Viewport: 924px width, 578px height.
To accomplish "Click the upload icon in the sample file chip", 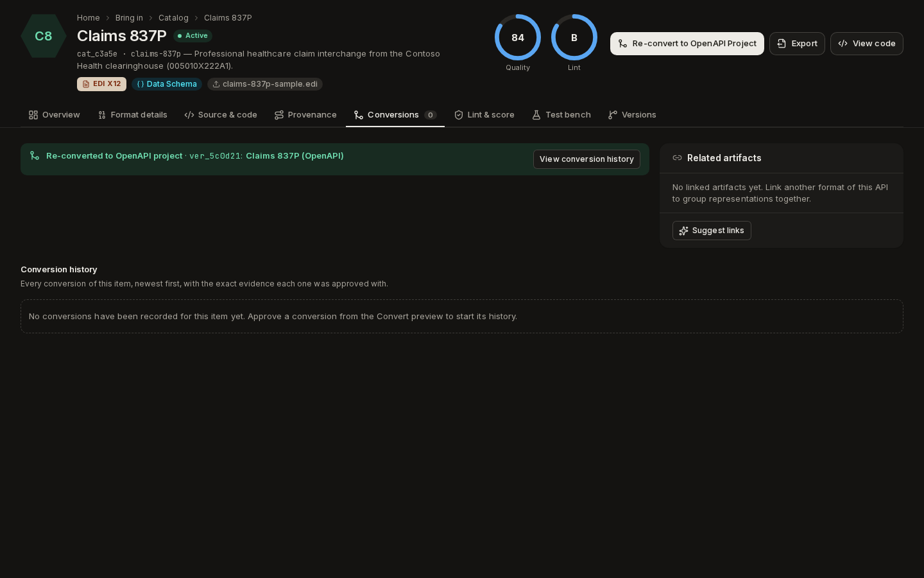I will coord(216,84).
